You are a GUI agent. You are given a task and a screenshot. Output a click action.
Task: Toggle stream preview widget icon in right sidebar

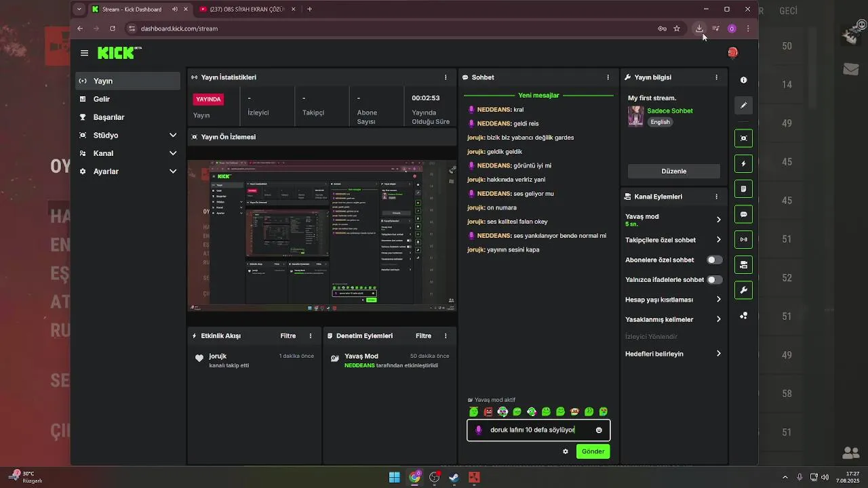click(743, 138)
